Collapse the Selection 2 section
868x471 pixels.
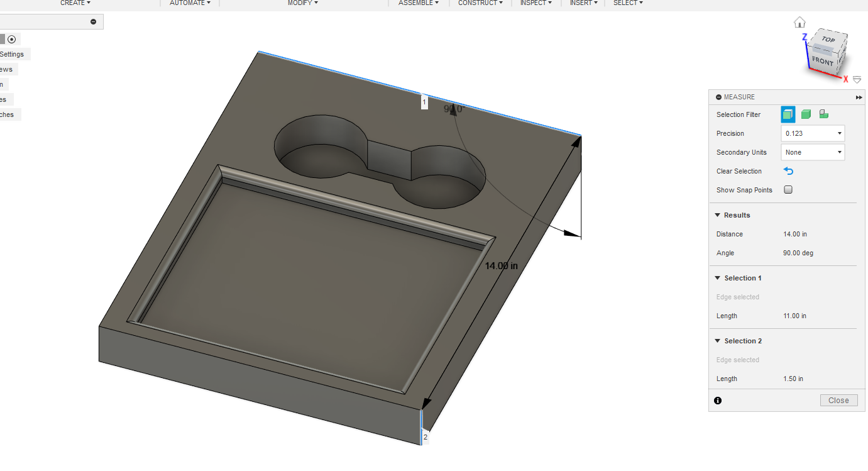[718, 341]
